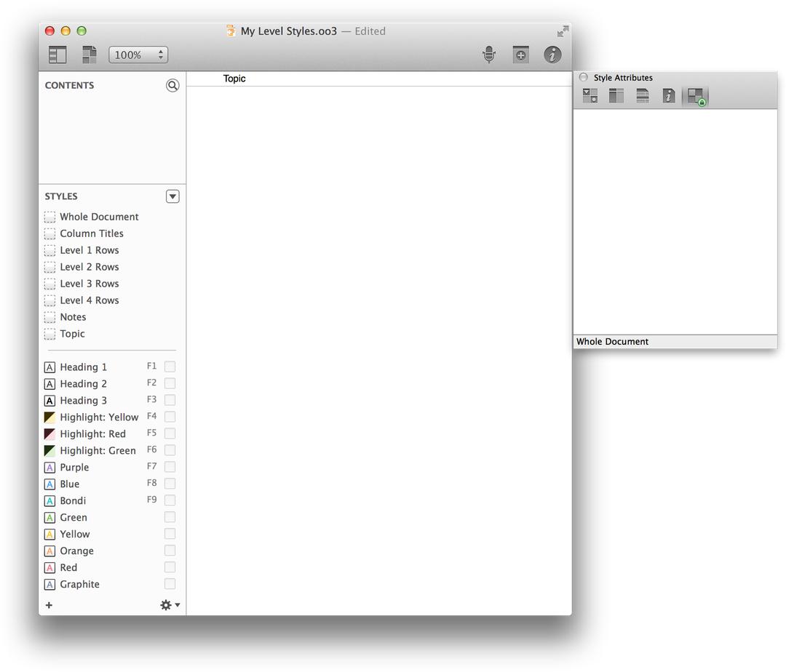Viewport: 786px width, 672px height.
Task: Click the Highlight: Yellow swatch icon
Action: [x=49, y=417]
